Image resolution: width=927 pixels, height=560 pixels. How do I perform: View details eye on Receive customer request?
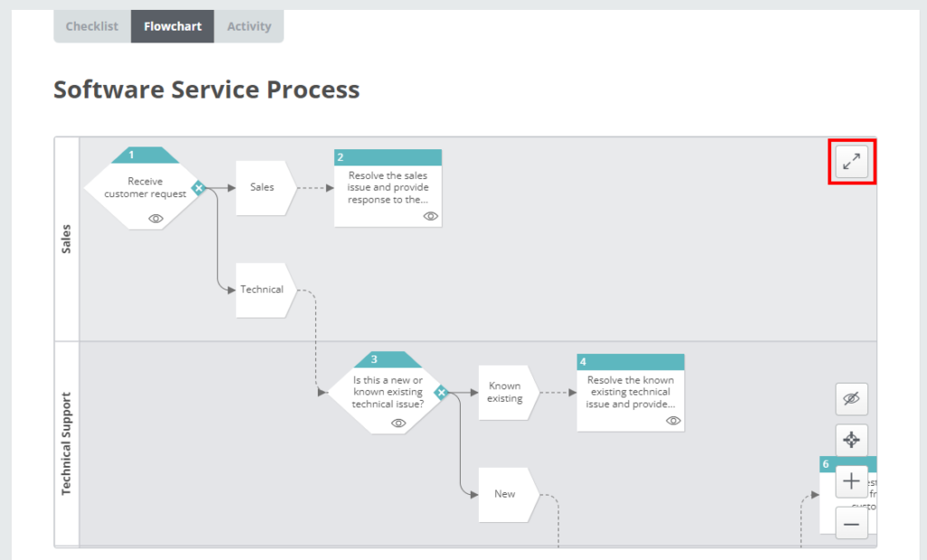click(156, 219)
